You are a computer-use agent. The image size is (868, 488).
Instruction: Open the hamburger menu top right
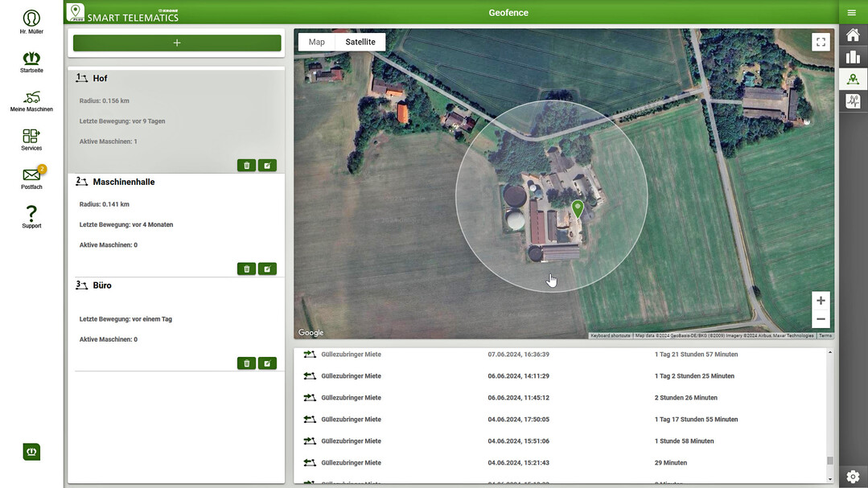pos(851,12)
